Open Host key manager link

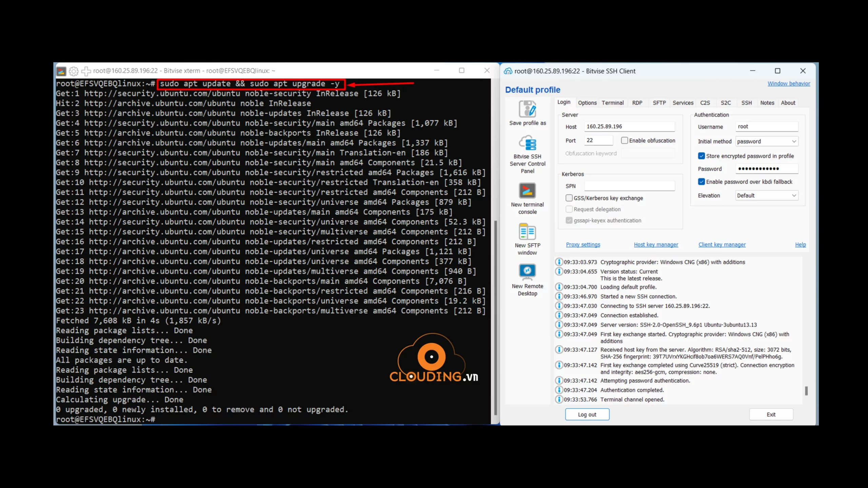point(656,244)
